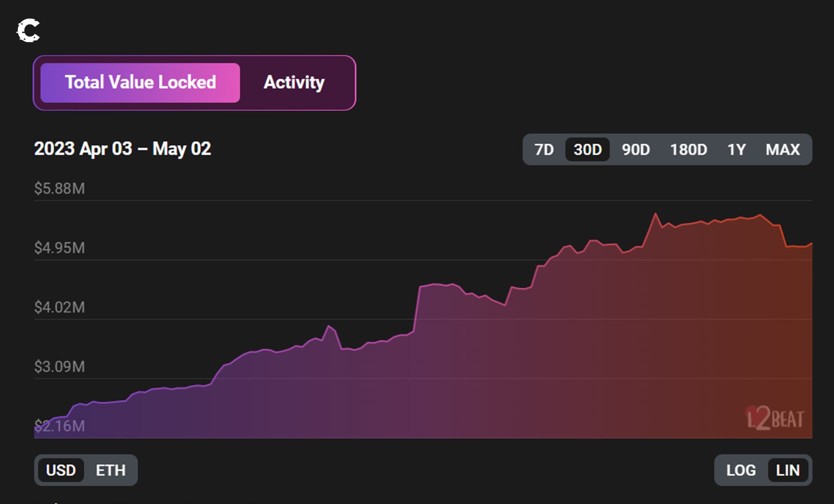Screen dimensions: 834x504
Task: Toggle currency display to ETH
Action: (x=110, y=470)
